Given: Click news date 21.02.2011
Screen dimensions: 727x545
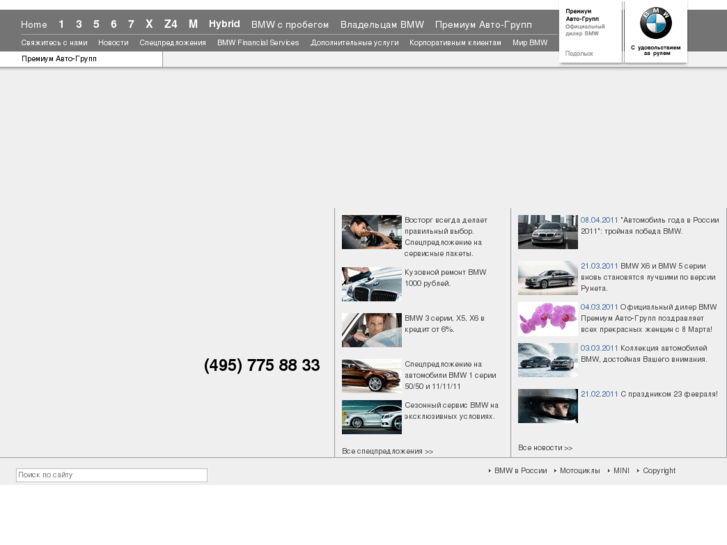Looking at the screenshot, I should (599, 394).
